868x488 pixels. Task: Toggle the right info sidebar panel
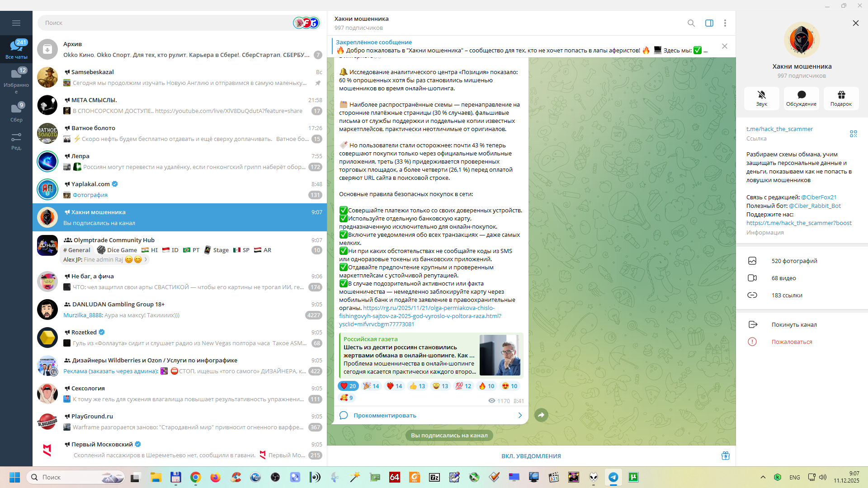(709, 23)
